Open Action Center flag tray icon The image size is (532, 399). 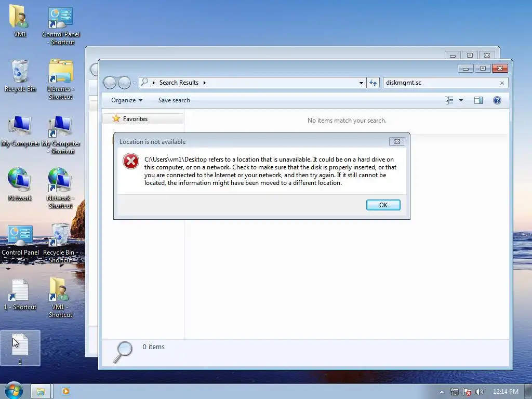(x=467, y=392)
